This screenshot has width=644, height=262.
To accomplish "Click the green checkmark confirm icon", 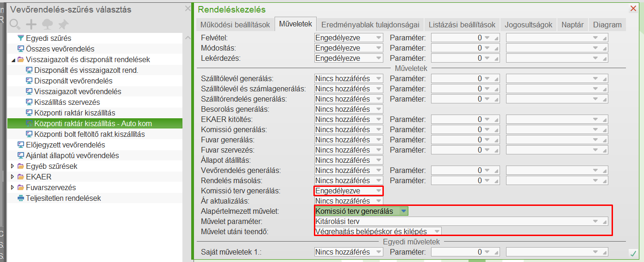I will point(633,253).
